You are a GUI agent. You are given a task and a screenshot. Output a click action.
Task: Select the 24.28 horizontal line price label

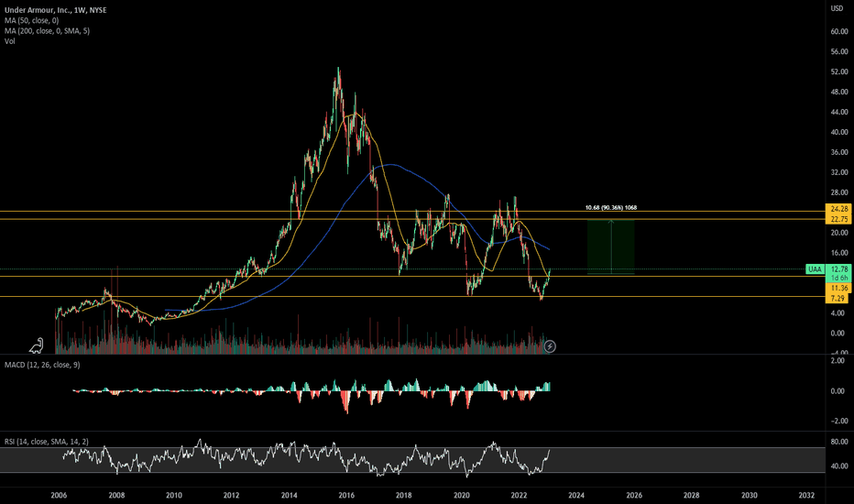pyautogui.click(x=838, y=209)
